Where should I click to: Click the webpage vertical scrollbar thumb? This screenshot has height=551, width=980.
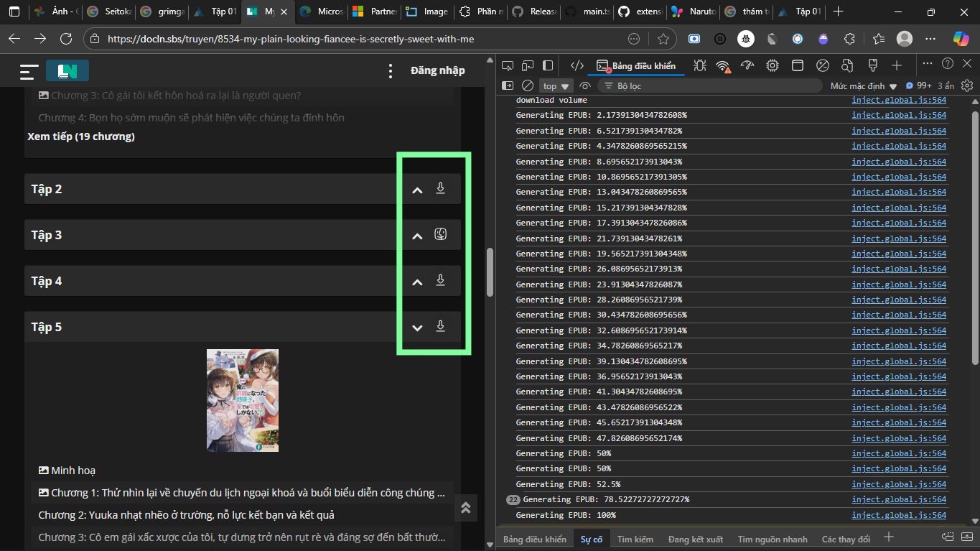pos(490,272)
